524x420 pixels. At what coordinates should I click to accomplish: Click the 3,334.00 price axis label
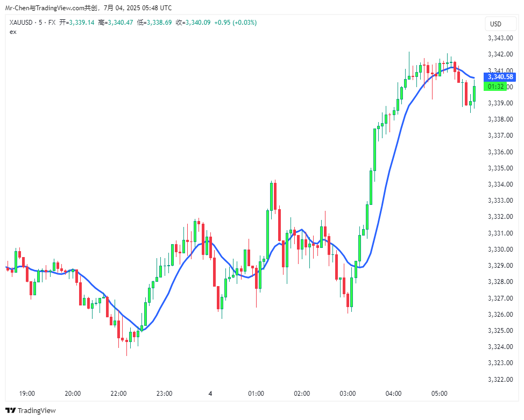coord(500,184)
